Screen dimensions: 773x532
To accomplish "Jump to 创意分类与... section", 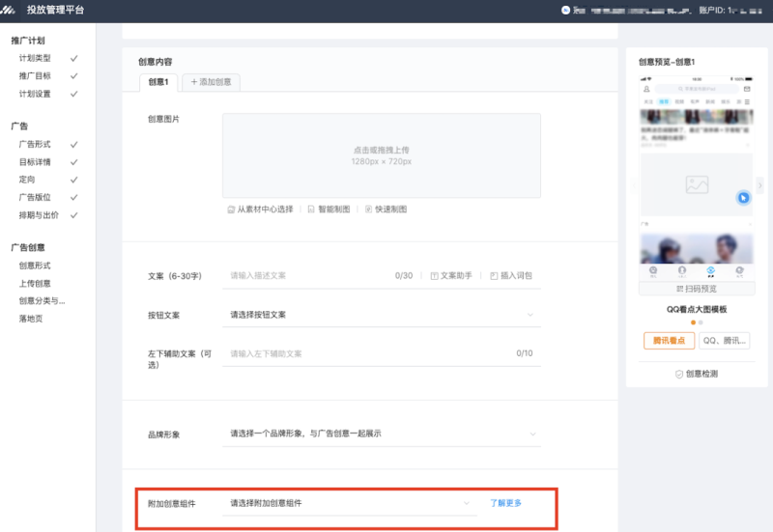I will point(42,301).
